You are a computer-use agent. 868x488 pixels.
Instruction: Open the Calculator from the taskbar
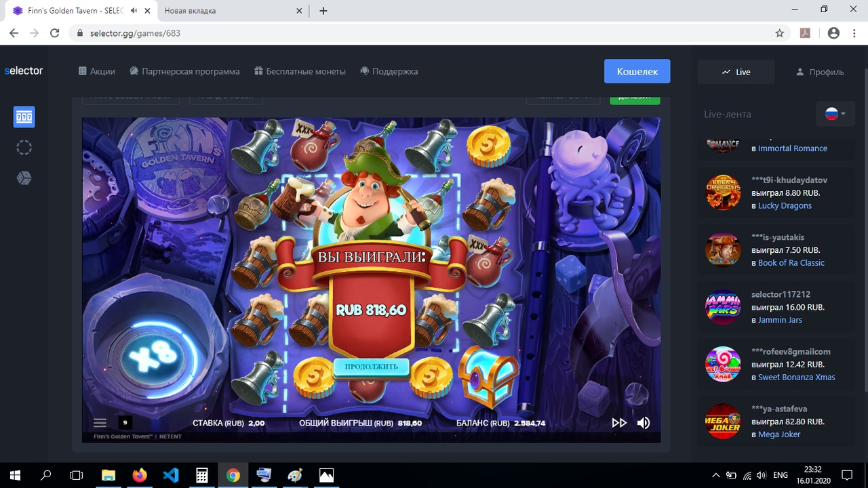202,475
